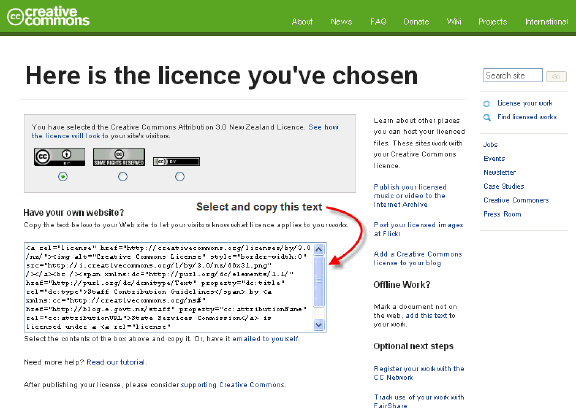Click the License your work circle icon
This screenshot has height=416, width=576.
click(x=486, y=104)
